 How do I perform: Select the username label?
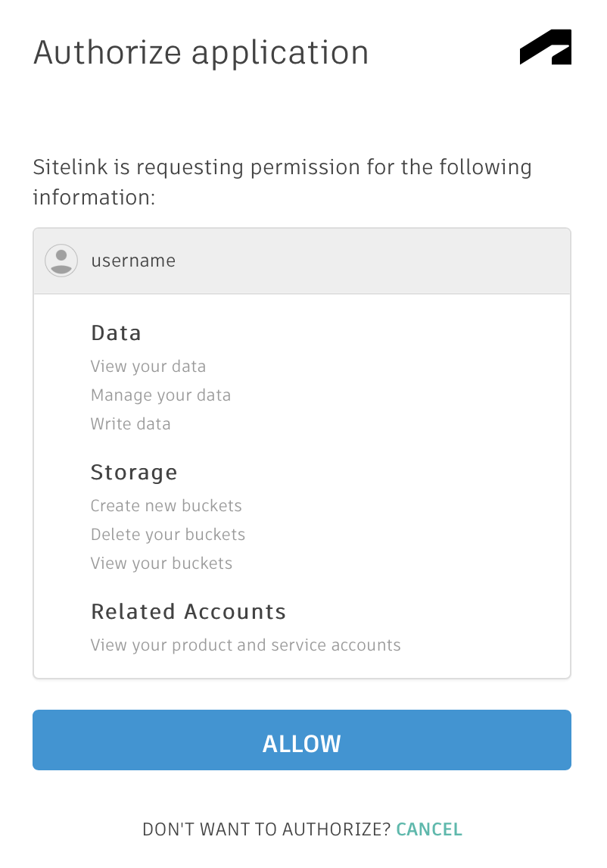pos(133,261)
